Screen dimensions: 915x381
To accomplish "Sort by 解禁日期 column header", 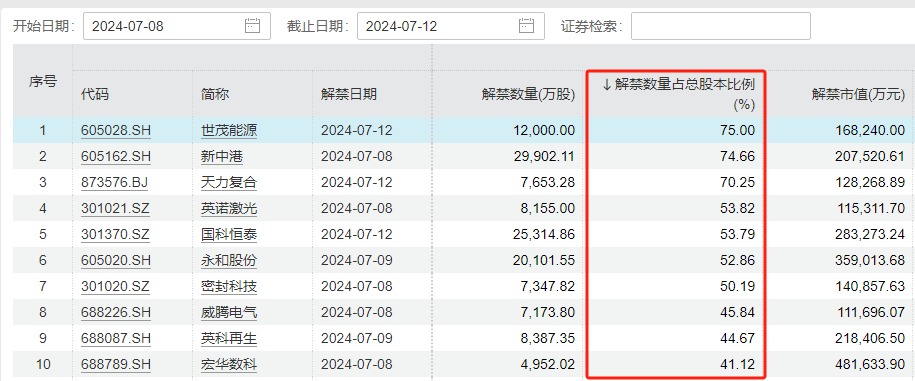I will (349, 95).
